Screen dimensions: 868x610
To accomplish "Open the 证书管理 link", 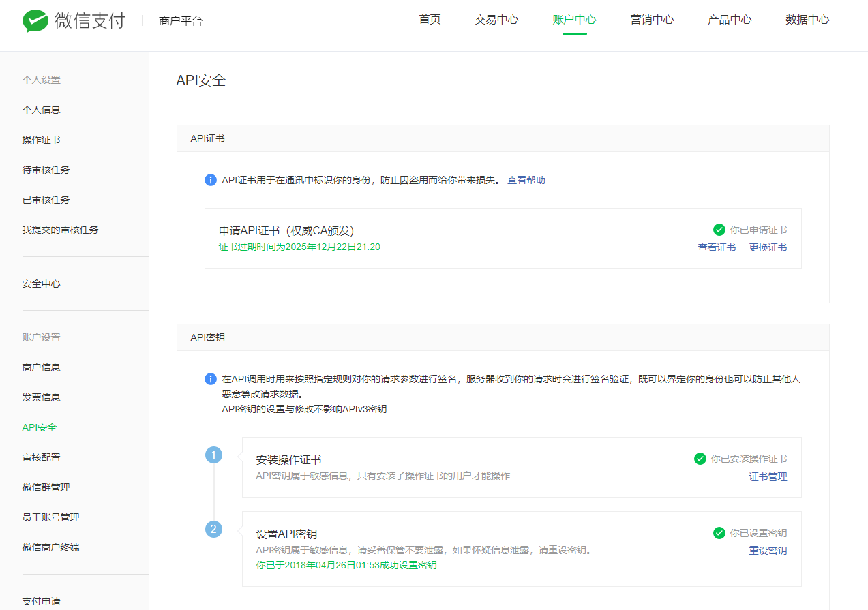I will click(x=768, y=476).
